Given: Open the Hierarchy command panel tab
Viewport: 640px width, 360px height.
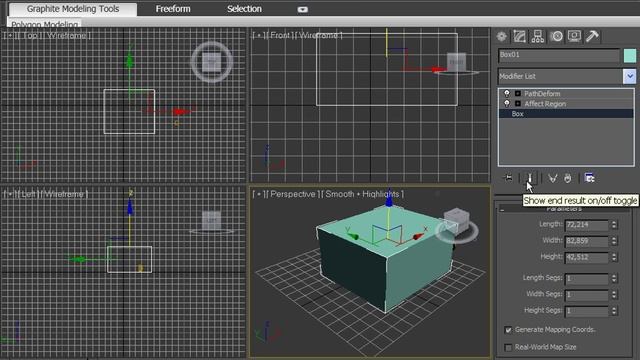Looking at the screenshot, I should click(538, 37).
